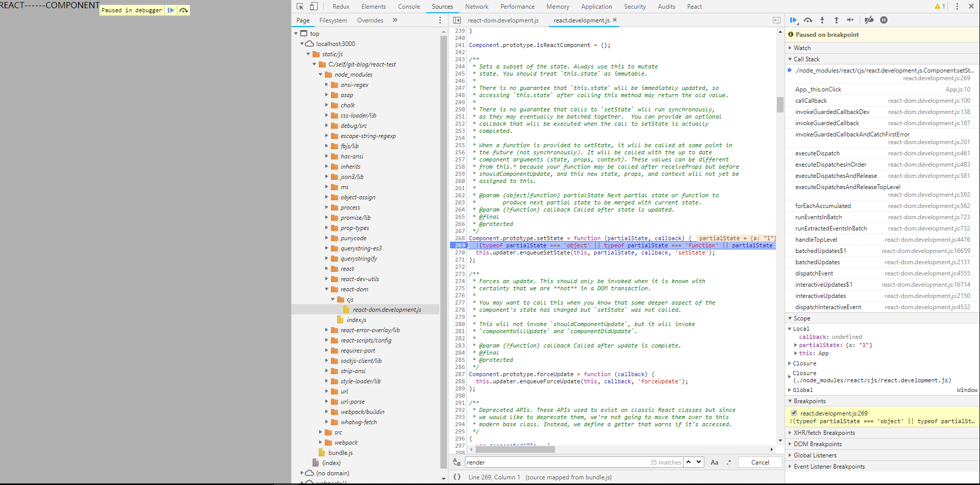Image resolution: width=980 pixels, height=485 pixels.
Task: Collapse the Call Stack section
Action: 806,59
